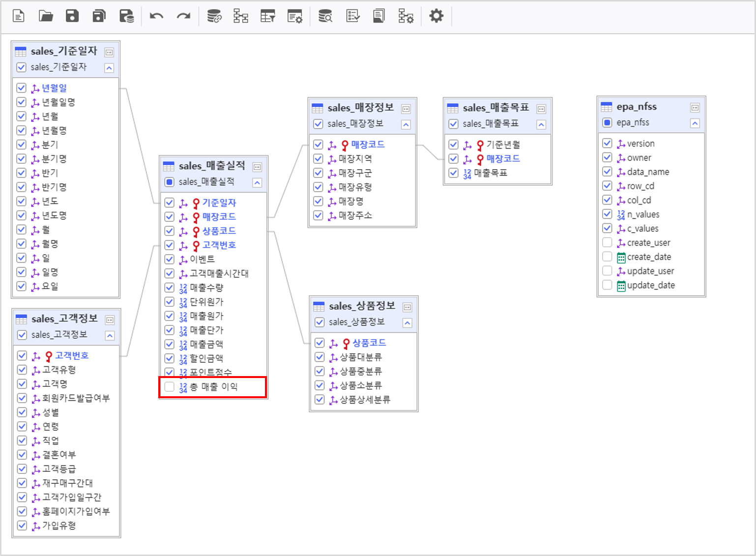Viewport: 756px width, 556px height.
Task: Select the epa_nfss radio button
Action: [607, 122]
